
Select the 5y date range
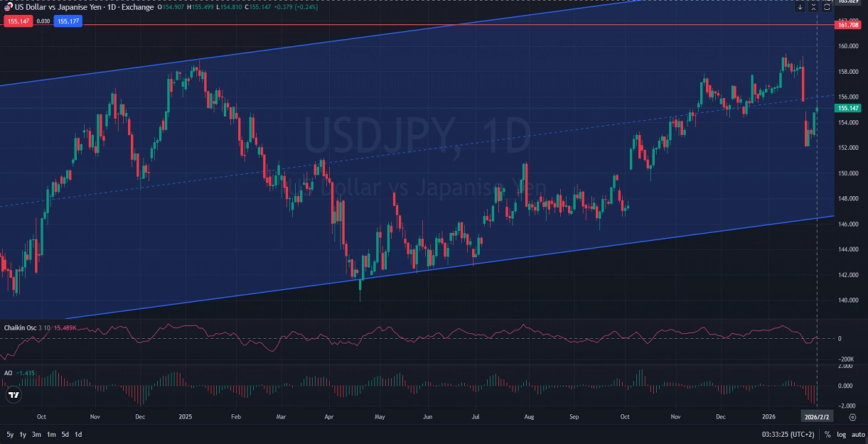[10, 434]
